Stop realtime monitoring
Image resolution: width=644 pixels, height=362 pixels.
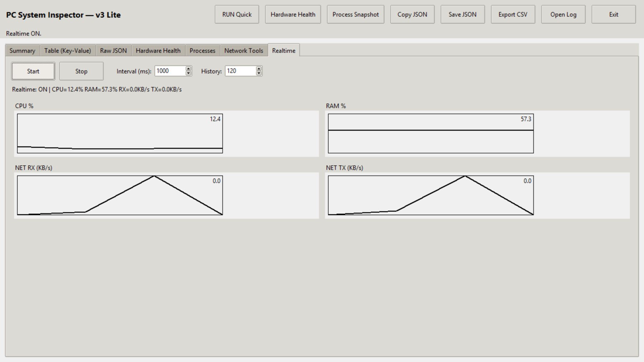(x=81, y=71)
